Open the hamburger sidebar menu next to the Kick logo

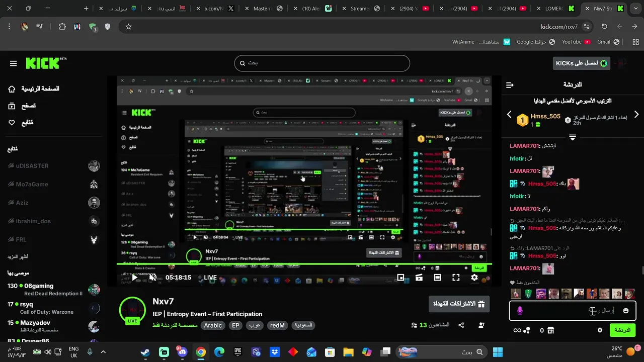tap(14, 63)
